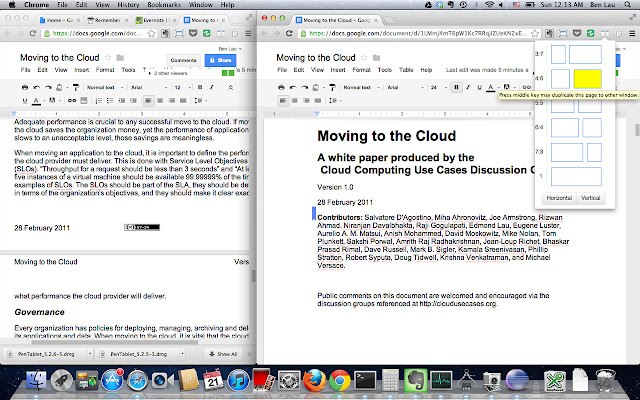Open Normal text style dropdown in left window
Screen dimensions: 640x400
tap(104, 87)
